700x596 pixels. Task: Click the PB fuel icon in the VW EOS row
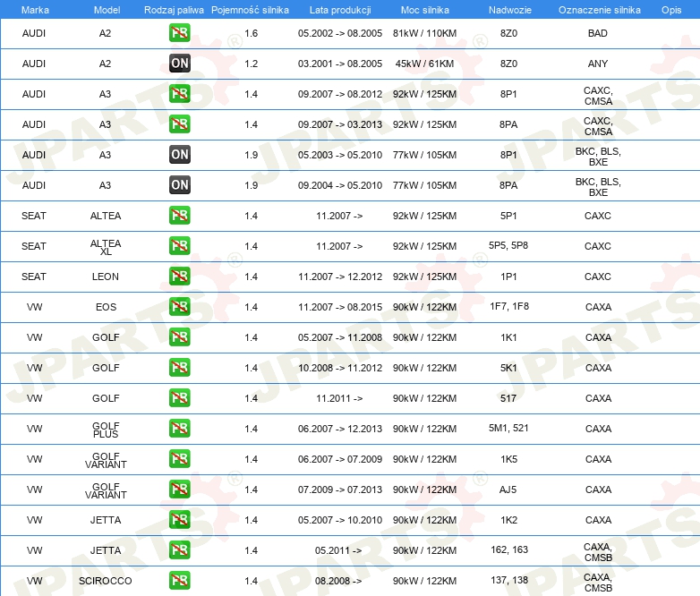(179, 307)
